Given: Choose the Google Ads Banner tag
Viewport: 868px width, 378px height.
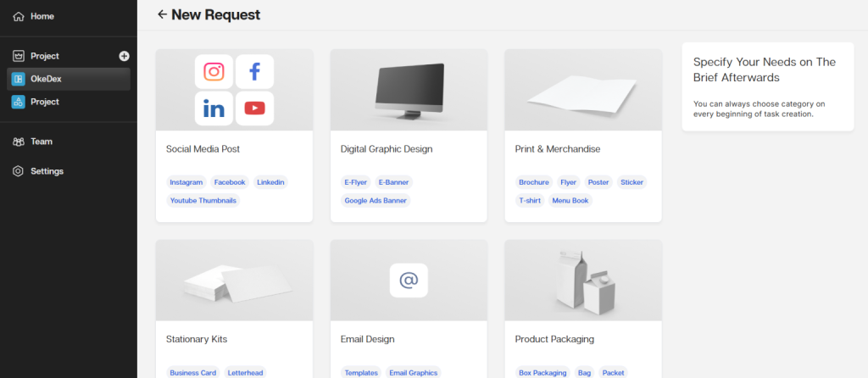Looking at the screenshot, I should pyautogui.click(x=376, y=201).
